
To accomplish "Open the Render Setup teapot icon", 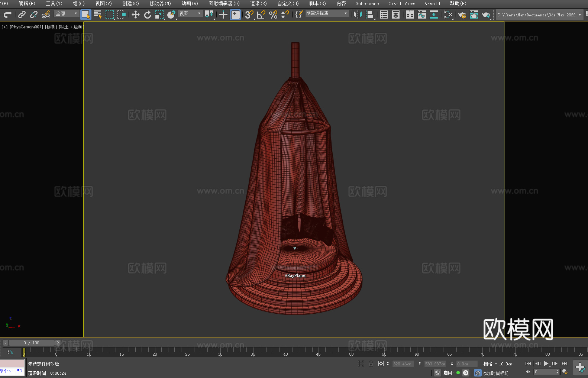I will (x=462, y=14).
